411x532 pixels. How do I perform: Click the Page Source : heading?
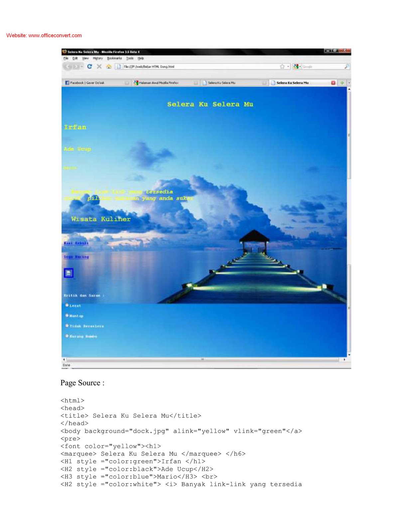coord(82,383)
